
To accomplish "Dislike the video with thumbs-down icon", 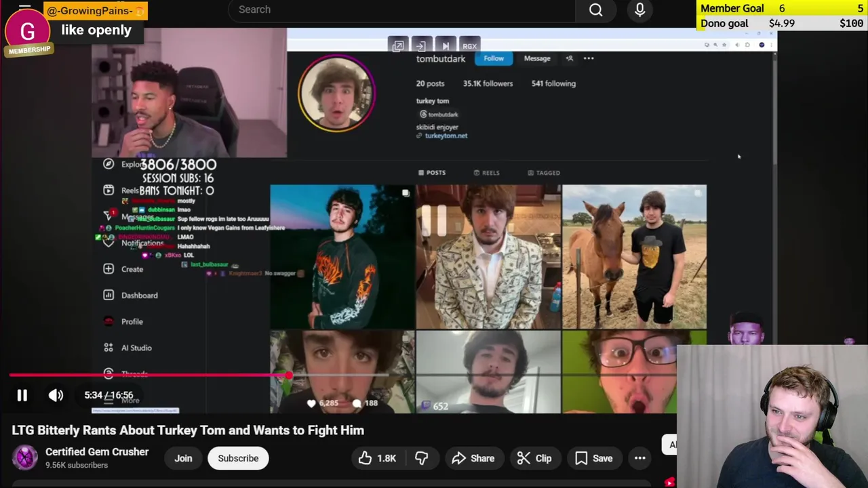I will point(421,458).
